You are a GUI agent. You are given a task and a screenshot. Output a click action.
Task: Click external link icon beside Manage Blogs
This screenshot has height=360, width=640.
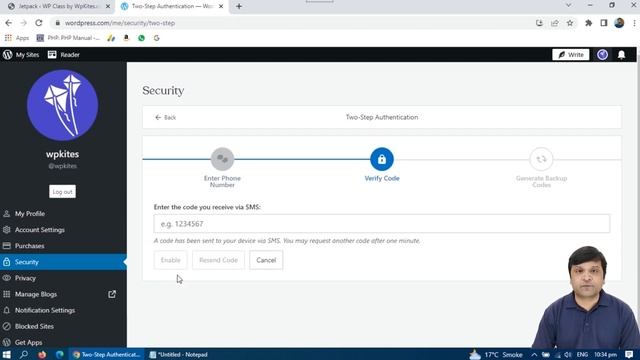[x=112, y=294]
